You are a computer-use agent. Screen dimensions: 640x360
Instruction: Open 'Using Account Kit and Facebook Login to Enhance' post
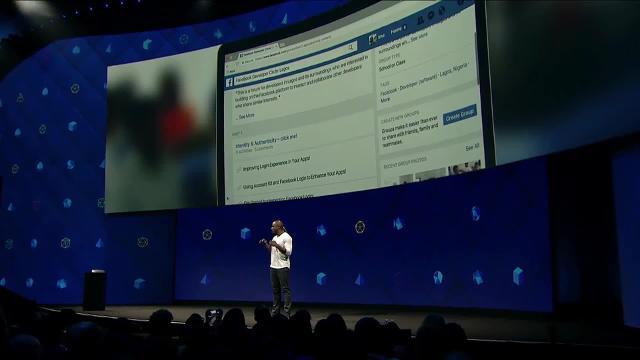click(x=294, y=179)
